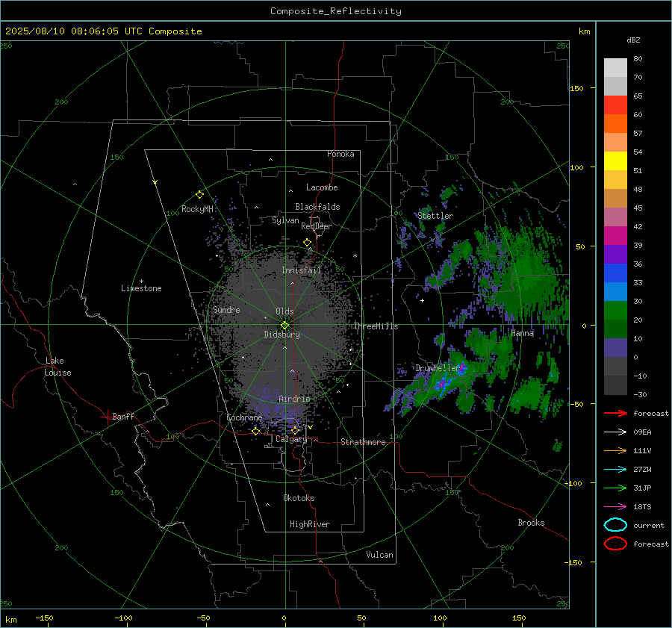The image size is (672, 628).
Task: Click yellow diamond marker above RedDeer highway
Action: coord(307,243)
